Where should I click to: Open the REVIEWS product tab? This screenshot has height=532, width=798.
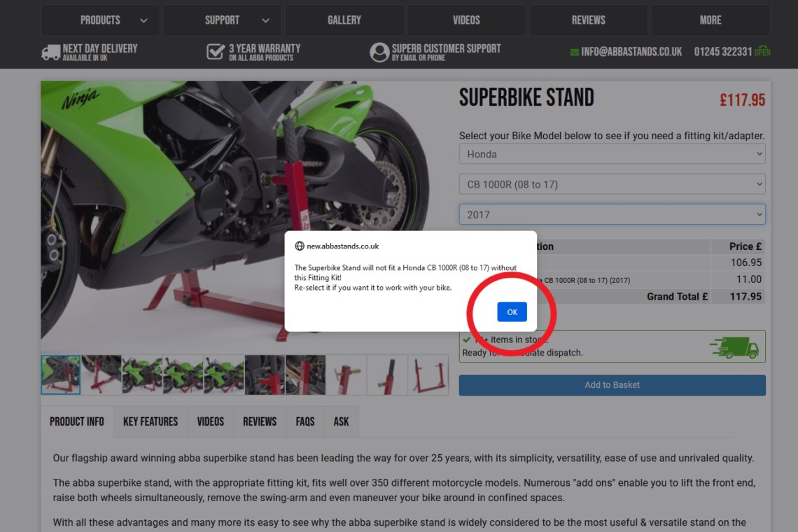click(260, 421)
